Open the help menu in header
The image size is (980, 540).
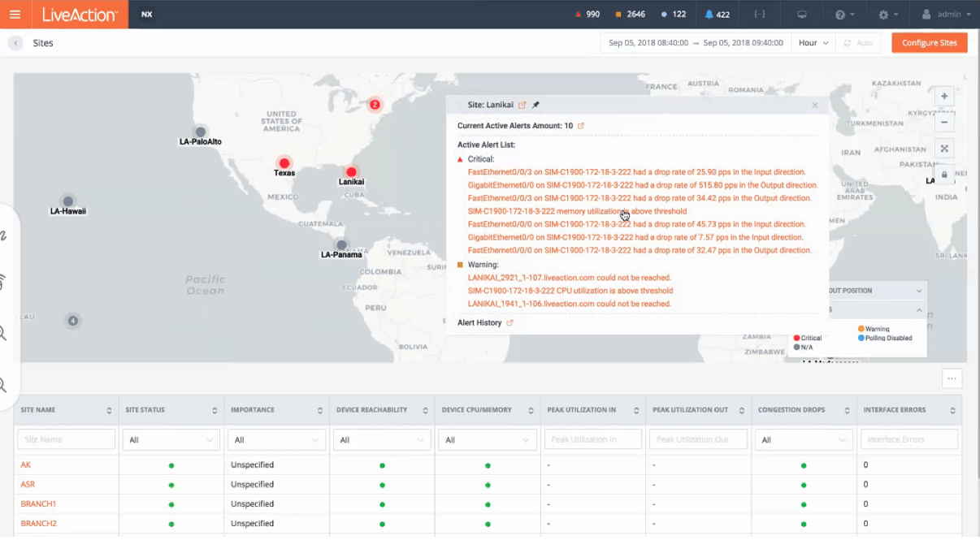[x=844, y=15]
